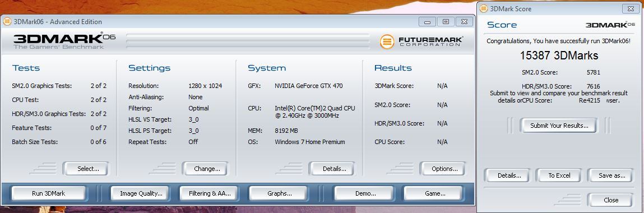
Task: Click the System section heading
Action: [x=267, y=68]
